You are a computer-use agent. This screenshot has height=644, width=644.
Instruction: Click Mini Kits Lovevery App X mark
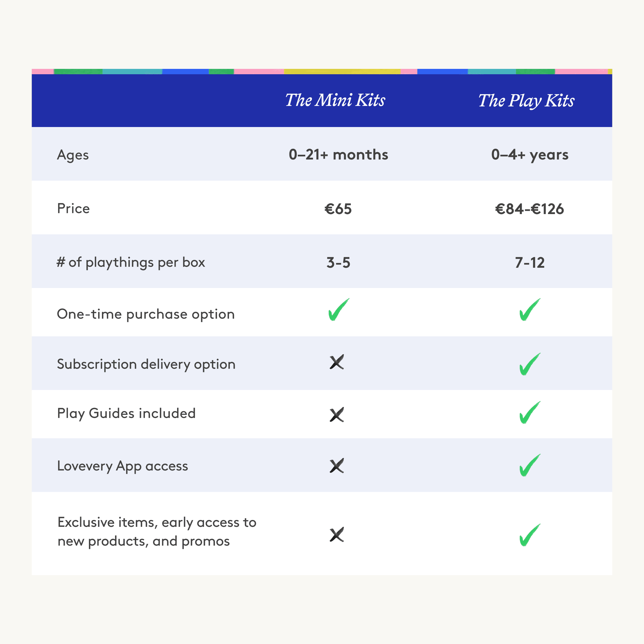tap(337, 466)
